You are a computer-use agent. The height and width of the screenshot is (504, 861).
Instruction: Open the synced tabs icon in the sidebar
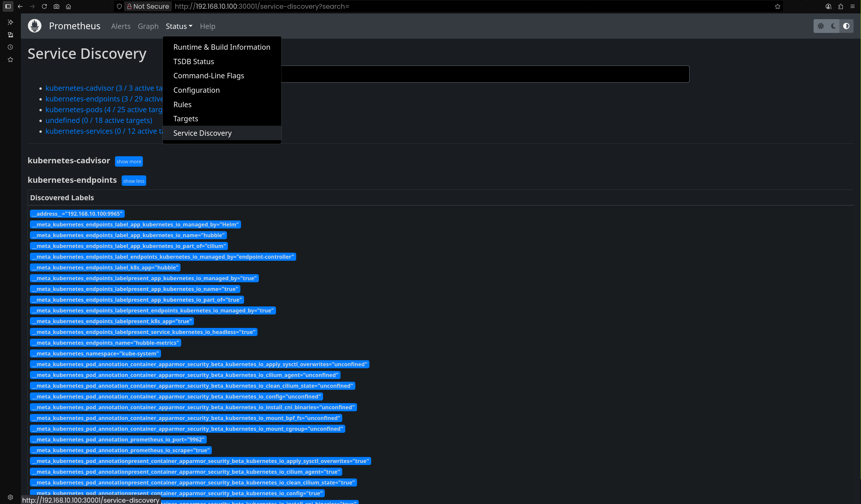point(10,35)
